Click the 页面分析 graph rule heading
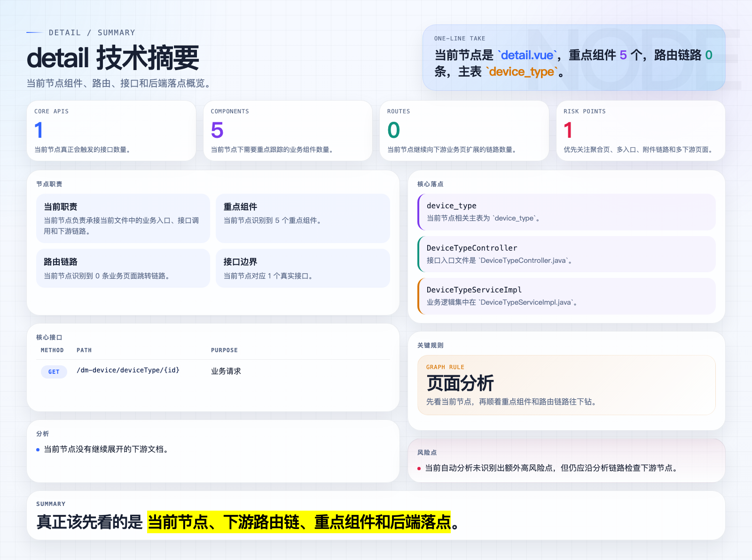Viewport: 752px width, 560px height. pos(460,383)
